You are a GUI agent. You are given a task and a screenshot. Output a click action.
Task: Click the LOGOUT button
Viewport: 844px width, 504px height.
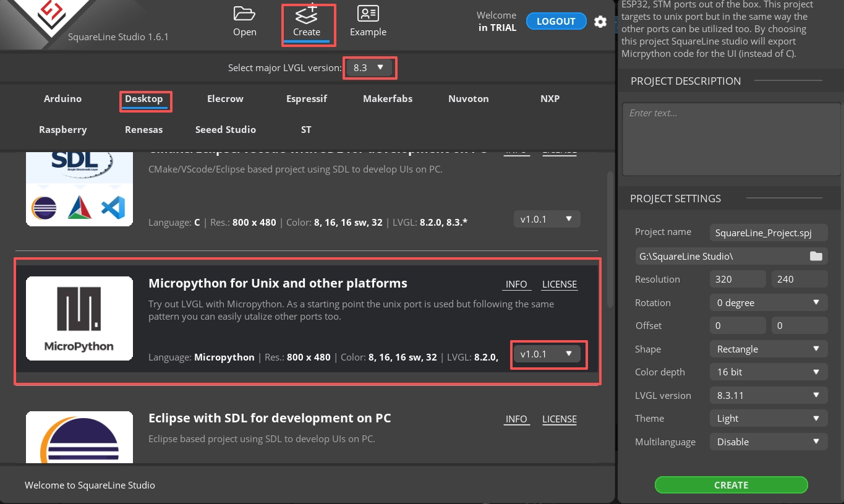click(556, 22)
